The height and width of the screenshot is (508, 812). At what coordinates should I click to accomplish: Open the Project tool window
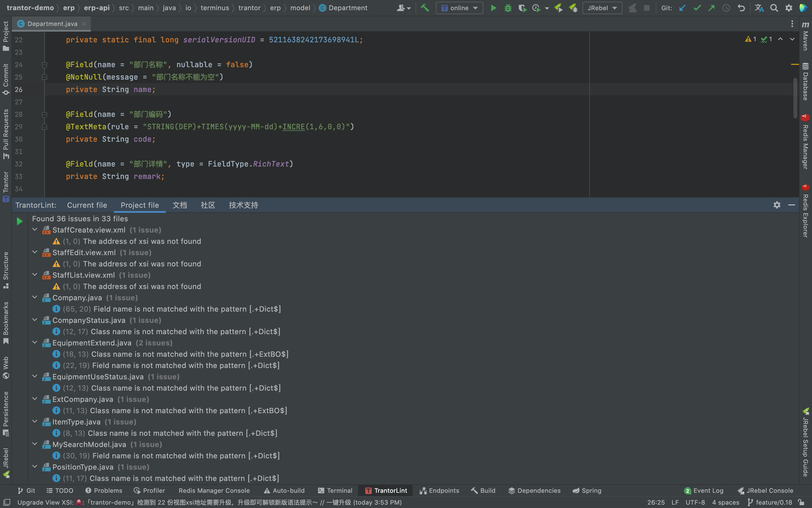[x=6, y=36]
